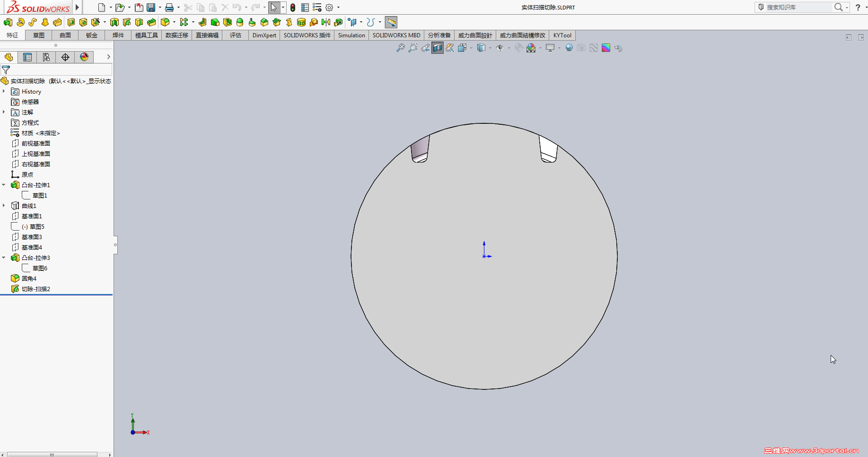Screen dimensions: 868x457
Task: Open the 评估 tab
Action: [236, 35]
